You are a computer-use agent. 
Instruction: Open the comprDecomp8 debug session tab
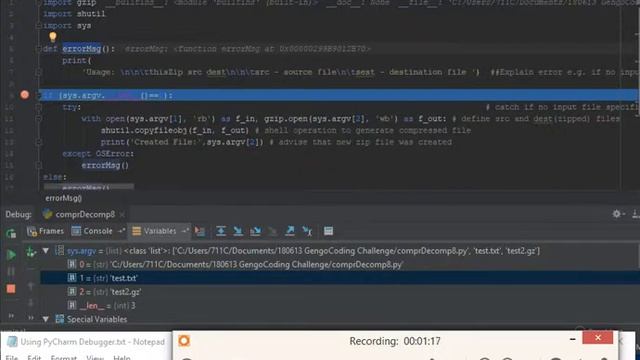pos(80,214)
